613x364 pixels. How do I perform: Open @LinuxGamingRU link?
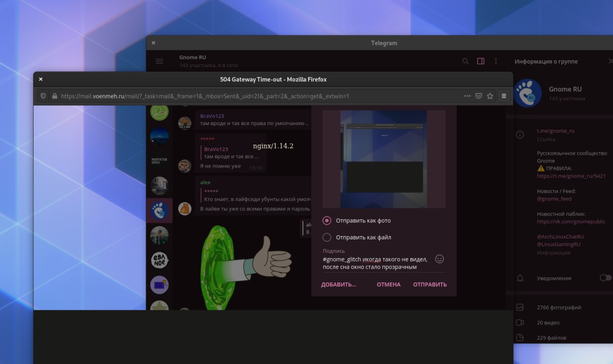[x=558, y=244]
